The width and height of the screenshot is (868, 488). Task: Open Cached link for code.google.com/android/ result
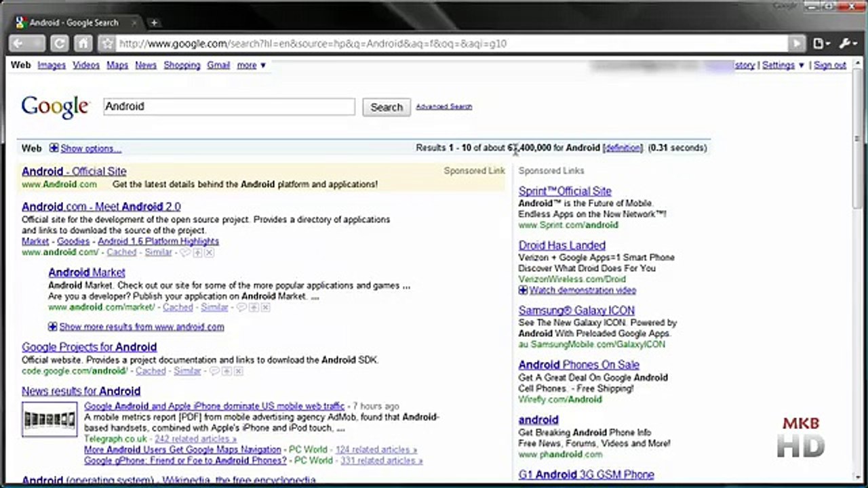pos(151,371)
